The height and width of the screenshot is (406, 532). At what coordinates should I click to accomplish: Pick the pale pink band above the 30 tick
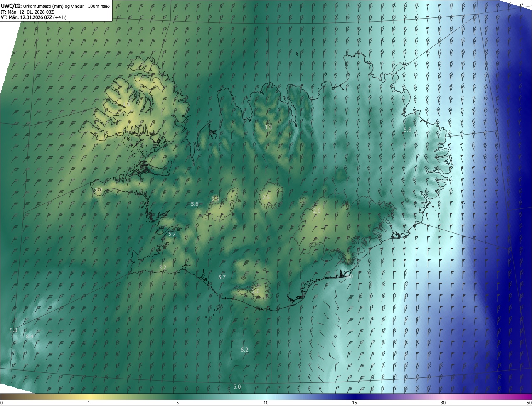tap(443, 396)
